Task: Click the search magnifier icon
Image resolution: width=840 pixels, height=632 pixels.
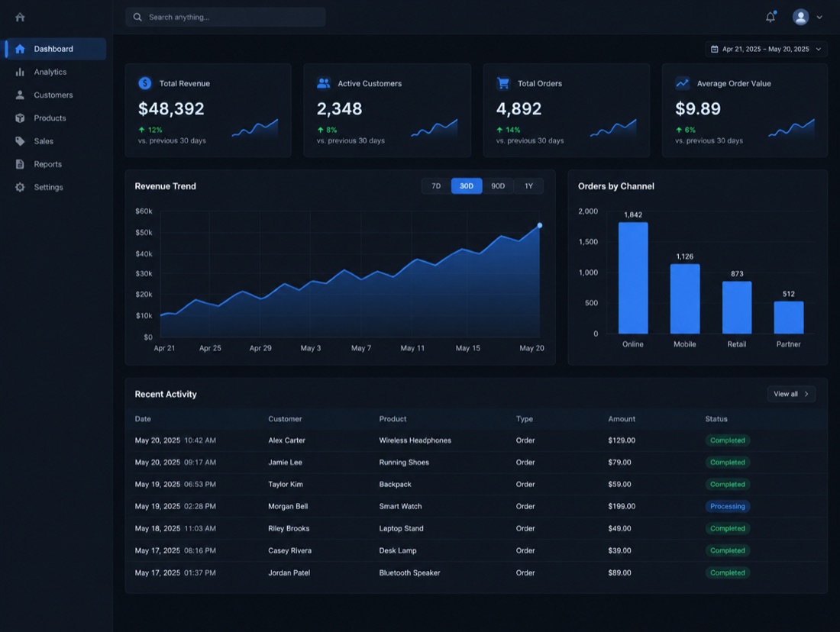Action: point(137,17)
